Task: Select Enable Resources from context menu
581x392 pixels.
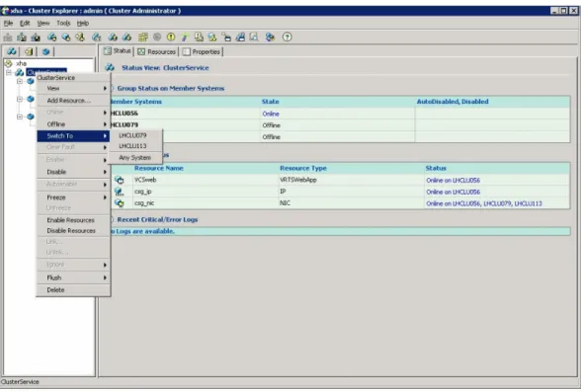Action: pyautogui.click(x=73, y=220)
